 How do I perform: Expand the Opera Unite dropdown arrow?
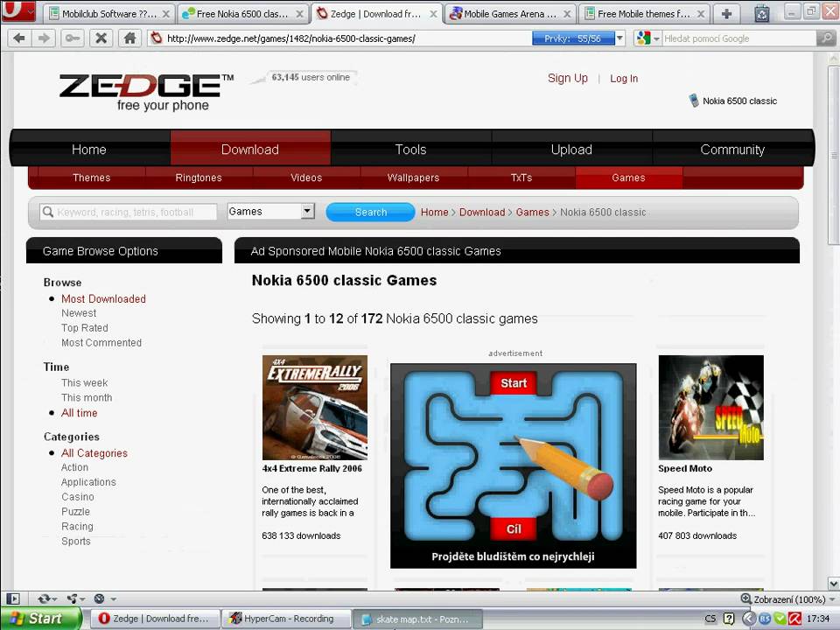tap(83, 598)
